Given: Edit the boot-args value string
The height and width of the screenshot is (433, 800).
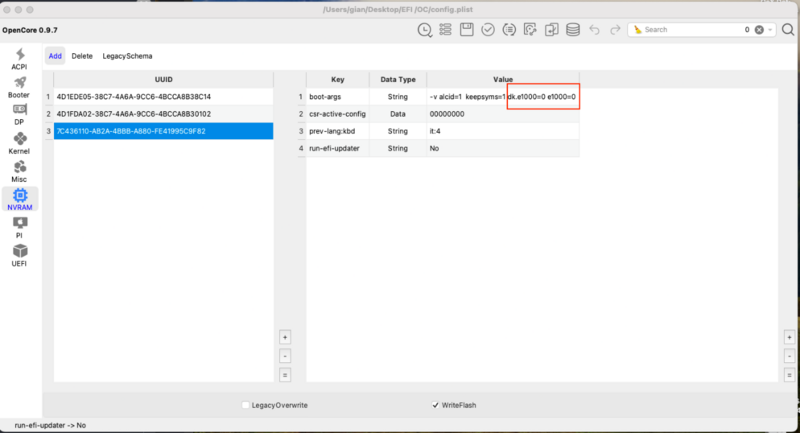Looking at the screenshot, I should 503,97.
